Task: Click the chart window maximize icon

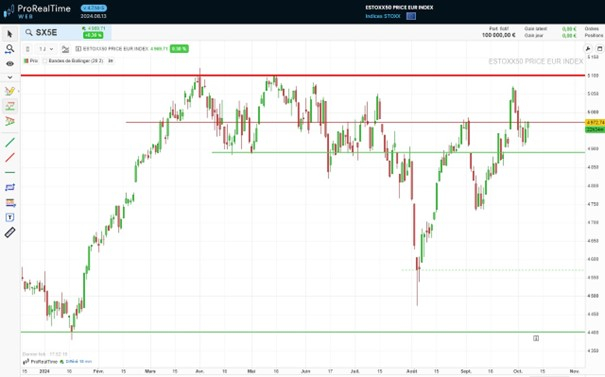Action: [x=600, y=49]
